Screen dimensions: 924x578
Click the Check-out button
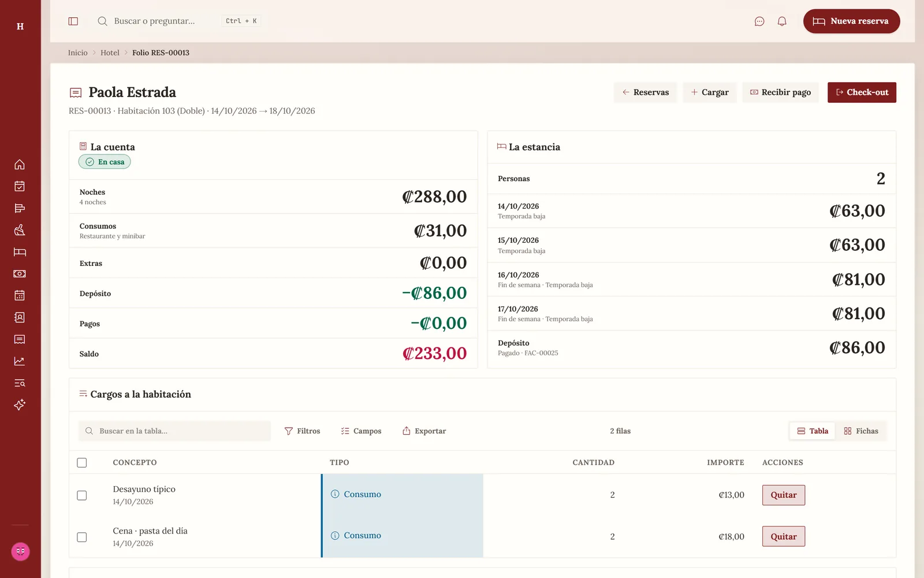pyautogui.click(x=862, y=92)
